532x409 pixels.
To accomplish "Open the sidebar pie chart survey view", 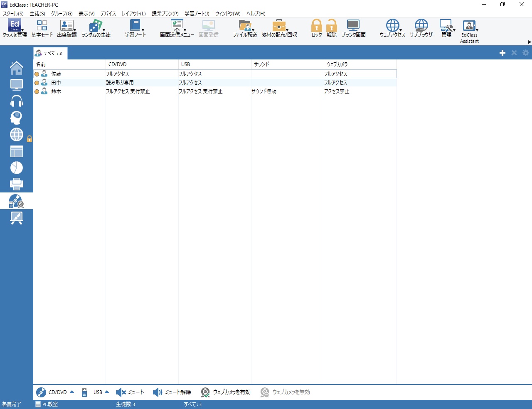I will pos(17,168).
